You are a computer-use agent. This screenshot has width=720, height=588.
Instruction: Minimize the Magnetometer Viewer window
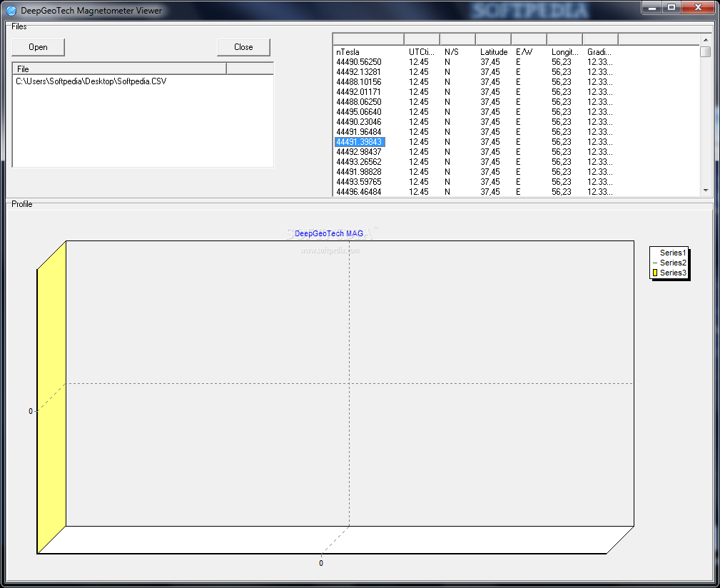coord(652,7)
